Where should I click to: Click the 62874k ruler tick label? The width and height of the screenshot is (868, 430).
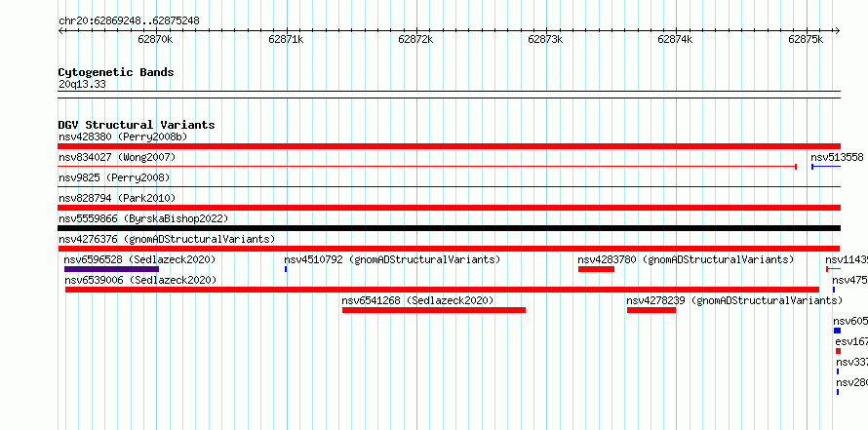pyautogui.click(x=675, y=39)
